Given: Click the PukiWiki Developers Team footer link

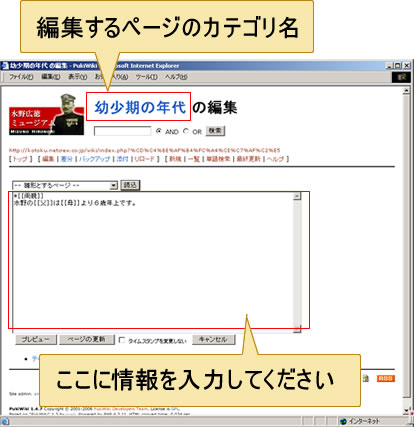Looking at the screenshot, I should click(121, 409).
